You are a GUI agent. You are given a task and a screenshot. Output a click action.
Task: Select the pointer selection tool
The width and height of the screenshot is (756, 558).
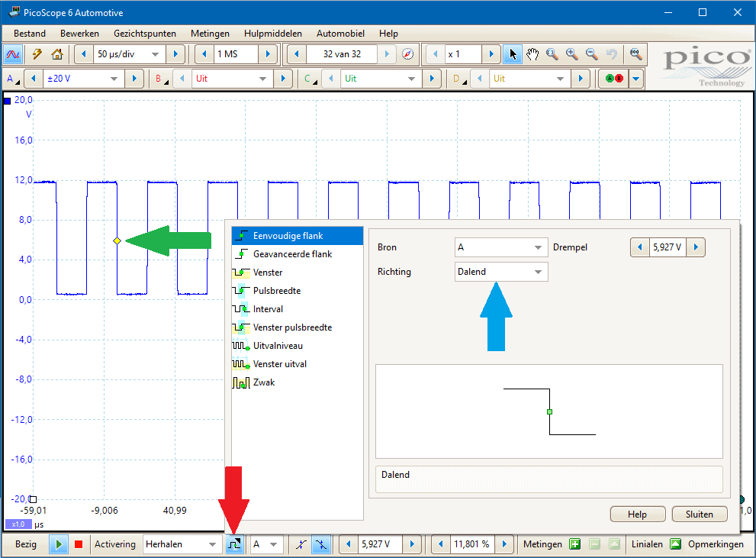[x=513, y=54]
